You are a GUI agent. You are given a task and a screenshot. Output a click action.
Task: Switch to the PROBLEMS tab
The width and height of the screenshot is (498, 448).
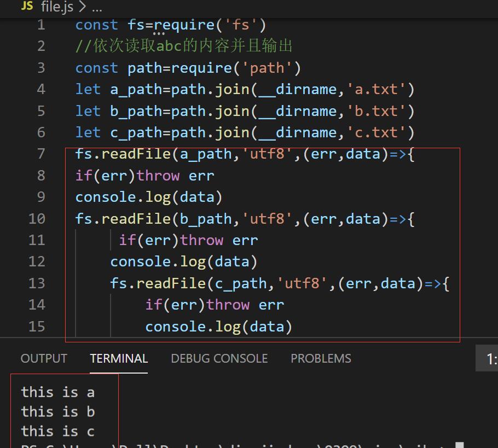pyautogui.click(x=321, y=358)
